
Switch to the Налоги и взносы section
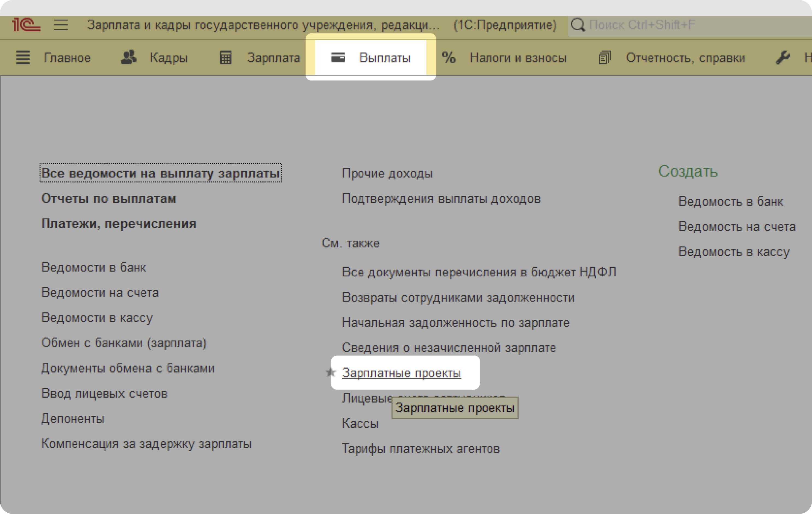click(518, 58)
